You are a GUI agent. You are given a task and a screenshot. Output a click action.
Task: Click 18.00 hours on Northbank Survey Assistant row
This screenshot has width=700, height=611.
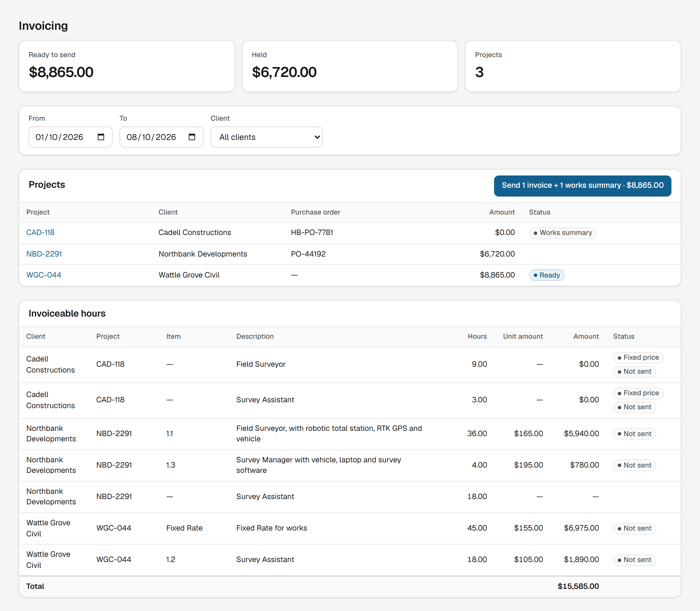pyautogui.click(x=477, y=497)
